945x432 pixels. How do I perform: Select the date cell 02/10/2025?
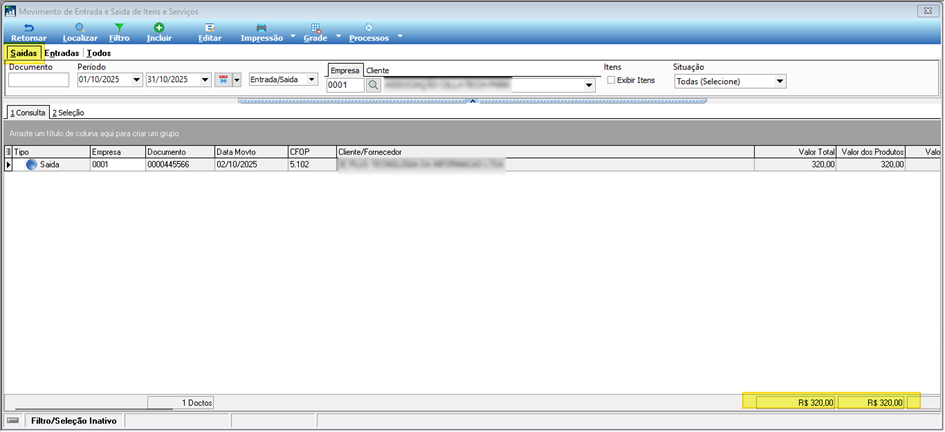[x=251, y=164]
